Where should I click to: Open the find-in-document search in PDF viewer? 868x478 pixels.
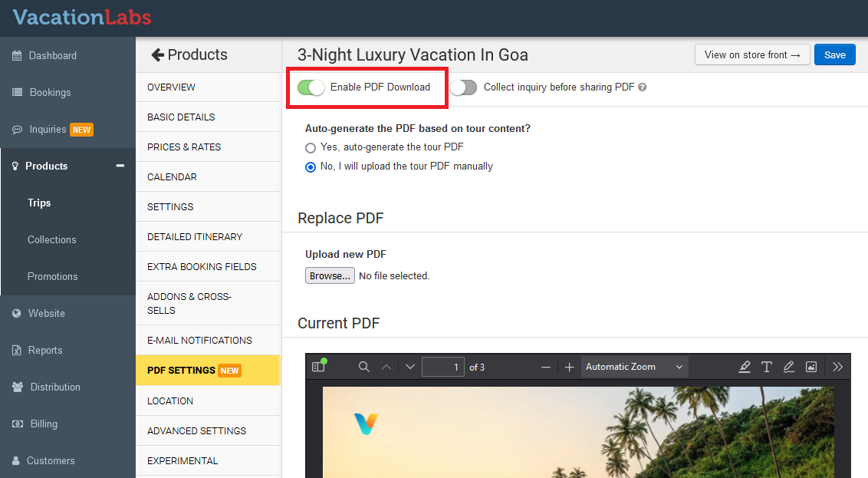(364, 367)
